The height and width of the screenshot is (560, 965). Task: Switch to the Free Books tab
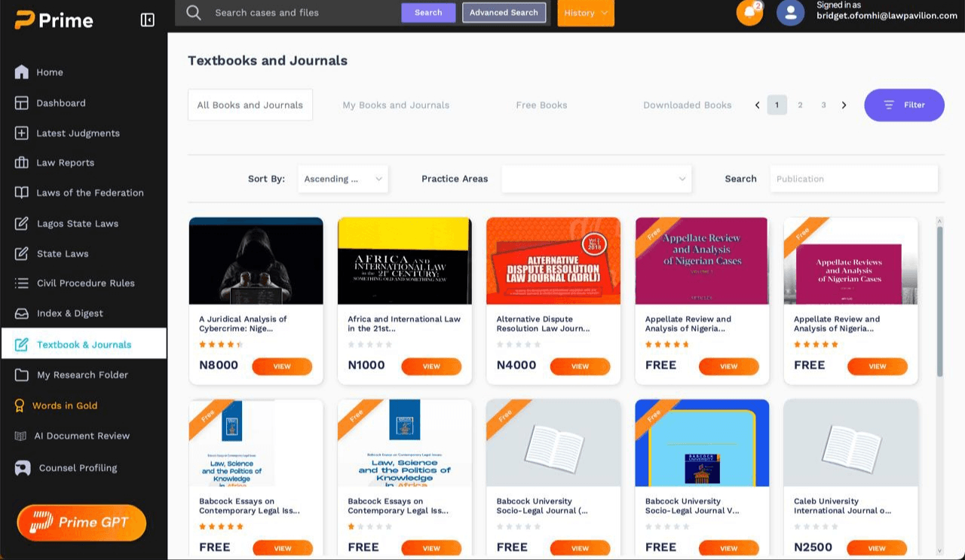(x=541, y=106)
